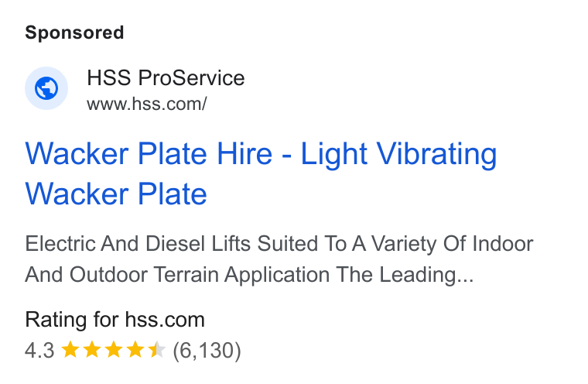This screenshot has width=588, height=384.
Task: Open the www.hss.com/ display URL
Action: tap(147, 104)
